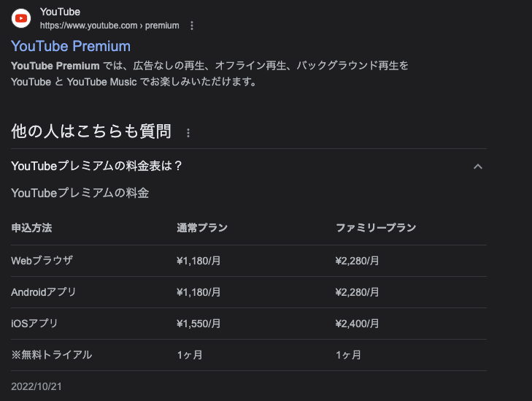
Task: Select the ファミリープラン column header
Action: coord(376,227)
